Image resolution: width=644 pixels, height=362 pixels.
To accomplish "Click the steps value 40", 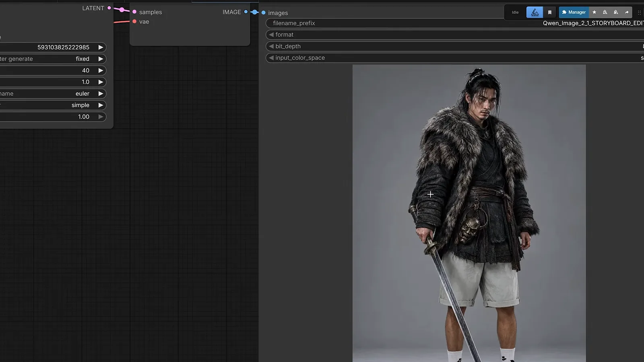I will (86, 70).
